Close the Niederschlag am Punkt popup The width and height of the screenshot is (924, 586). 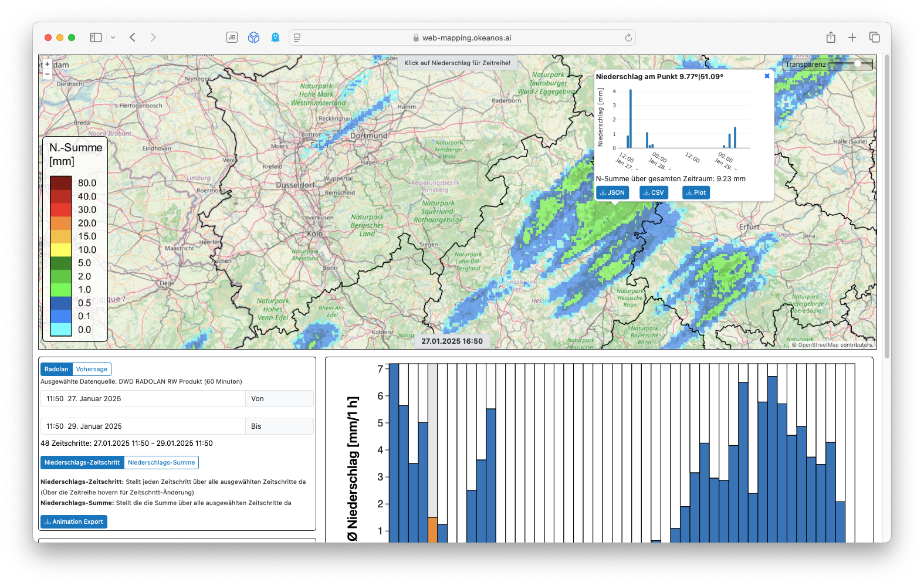tap(767, 76)
